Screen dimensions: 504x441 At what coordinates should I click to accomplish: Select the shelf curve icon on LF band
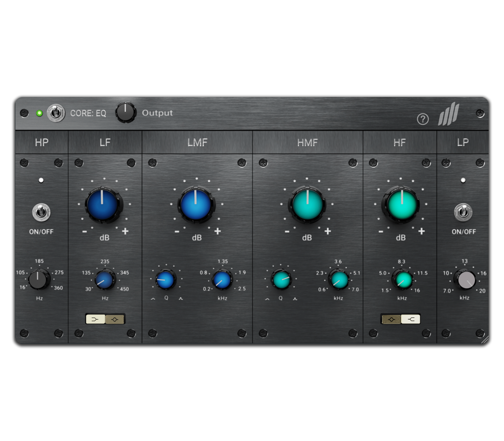[x=95, y=319]
